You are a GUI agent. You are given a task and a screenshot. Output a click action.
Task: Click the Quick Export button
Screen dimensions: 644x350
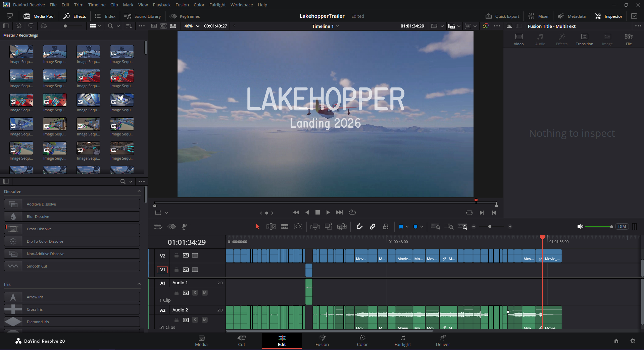tap(502, 16)
